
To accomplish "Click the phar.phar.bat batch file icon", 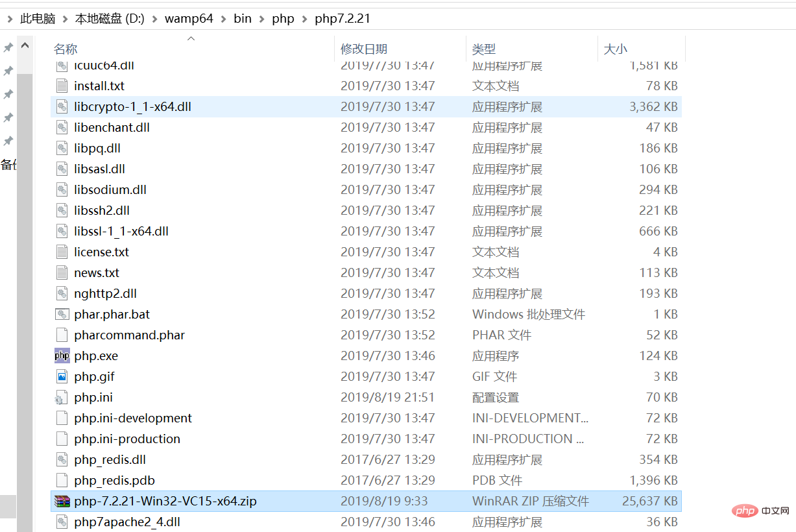I will click(x=62, y=314).
